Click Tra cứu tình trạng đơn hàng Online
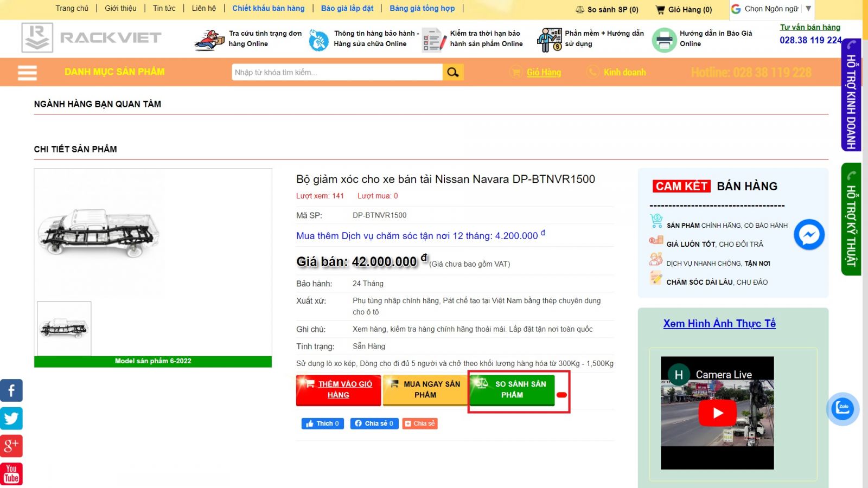Viewport: 868px width, 488px height. pos(265,38)
